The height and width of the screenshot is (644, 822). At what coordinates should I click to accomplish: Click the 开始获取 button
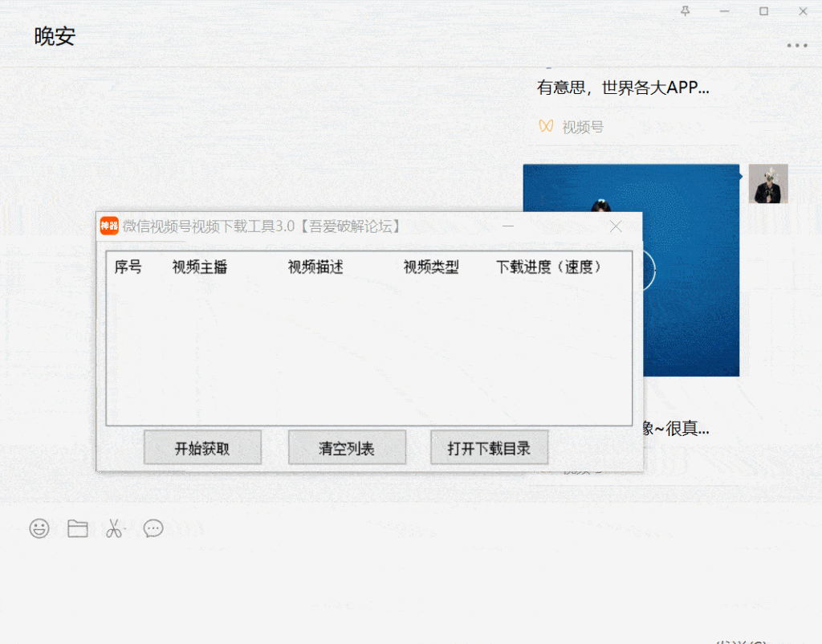[202, 448]
